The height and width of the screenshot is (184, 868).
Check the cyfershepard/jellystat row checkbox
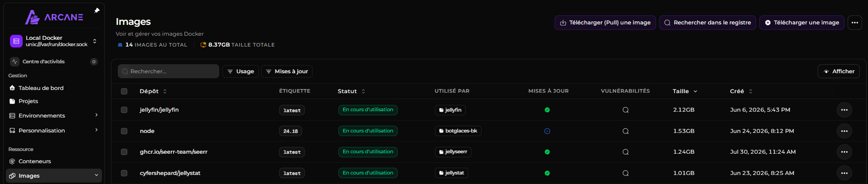point(124,173)
